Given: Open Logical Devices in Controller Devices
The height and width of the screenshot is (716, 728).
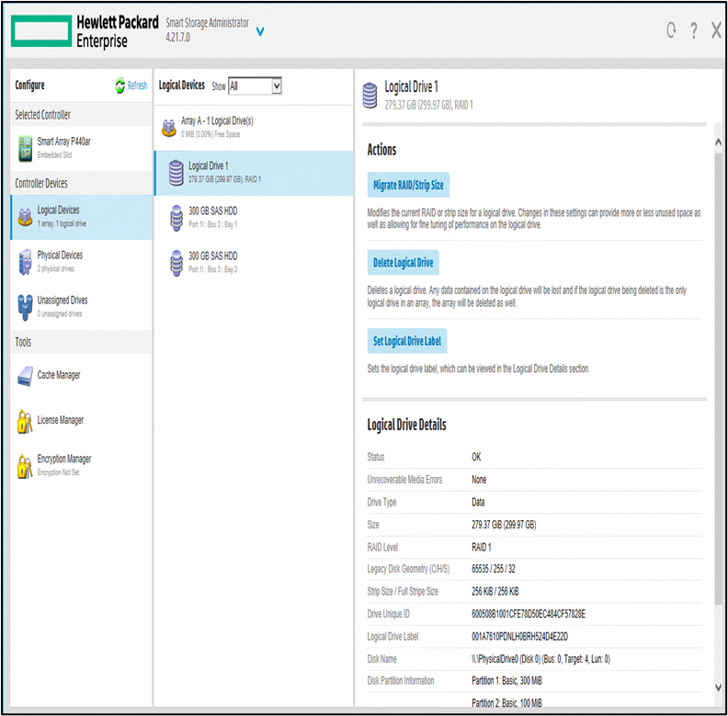Looking at the screenshot, I should 81,217.
